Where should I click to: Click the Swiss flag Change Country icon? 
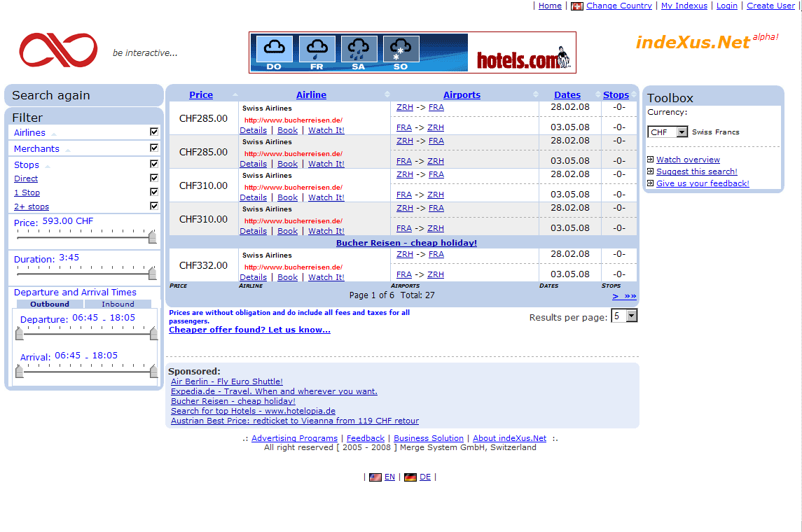coord(577,6)
